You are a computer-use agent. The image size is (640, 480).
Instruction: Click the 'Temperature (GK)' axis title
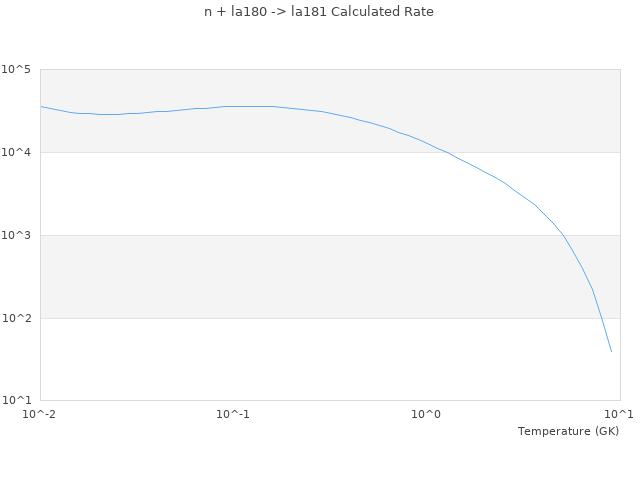[568, 431]
